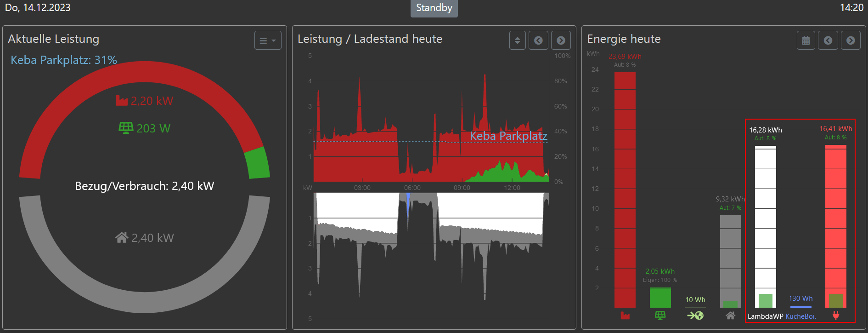Open the calendar in Energie heute

(806, 40)
